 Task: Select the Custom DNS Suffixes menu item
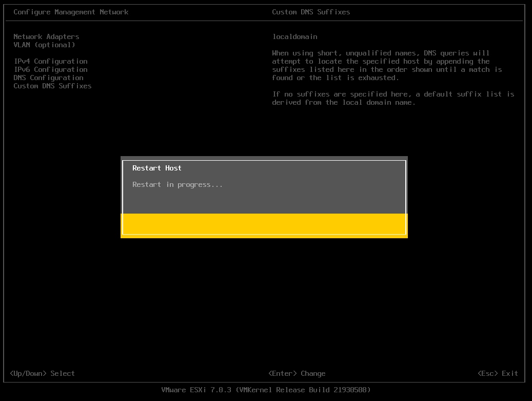coord(52,86)
